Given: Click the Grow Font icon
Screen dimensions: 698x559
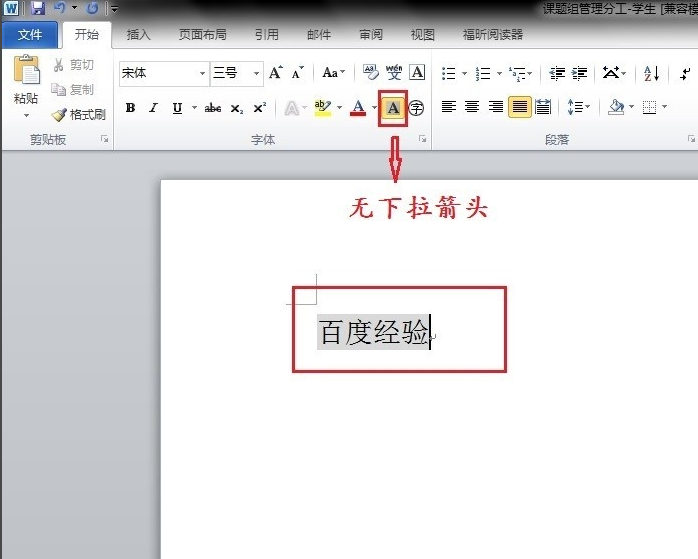Looking at the screenshot, I should click(x=276, y=73).
